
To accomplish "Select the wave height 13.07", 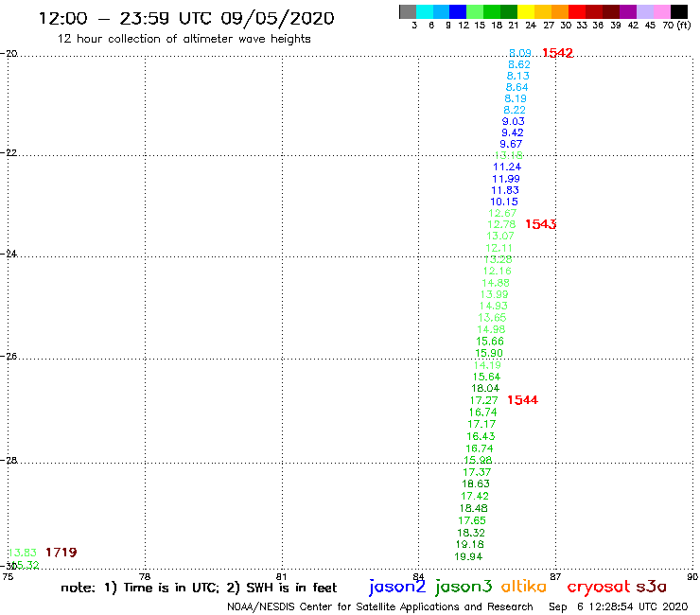I will pyautogui.click(x=500, y=236).
